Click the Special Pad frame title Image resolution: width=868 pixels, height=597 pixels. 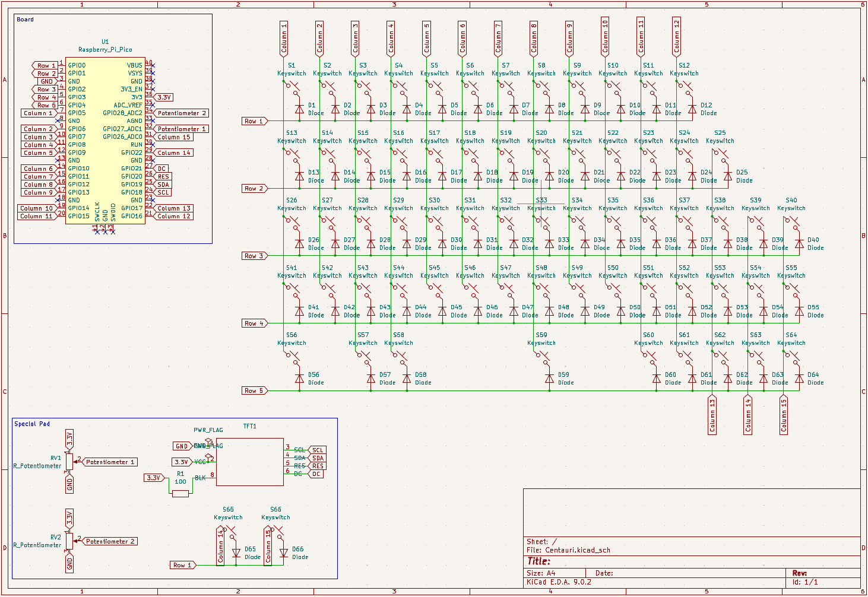32,424
